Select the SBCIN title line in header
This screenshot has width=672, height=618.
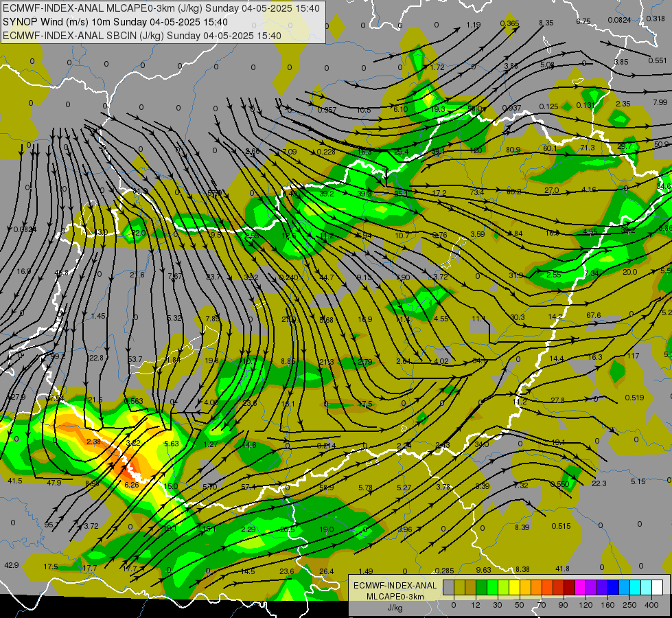pyautogui.click(x=142, y=36)
